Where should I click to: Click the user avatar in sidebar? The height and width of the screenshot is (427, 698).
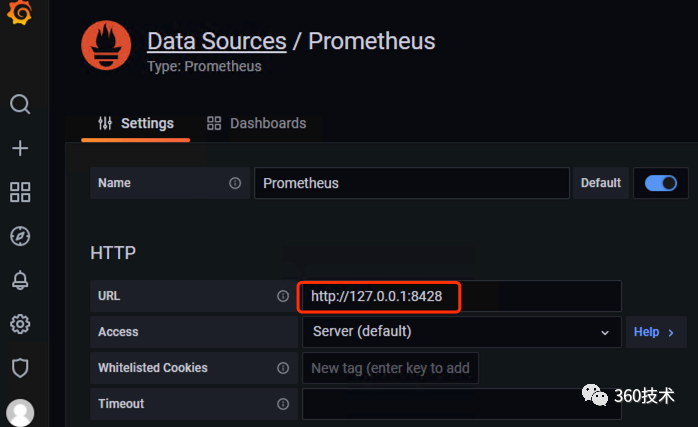[20, 412]
